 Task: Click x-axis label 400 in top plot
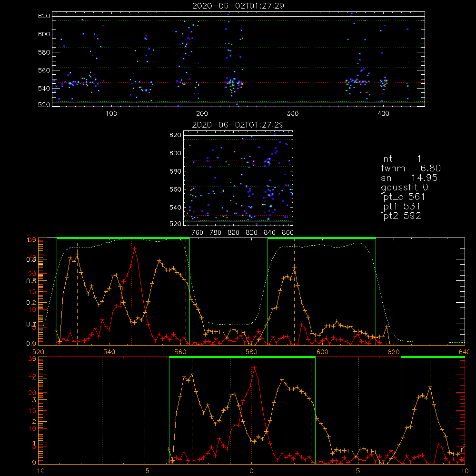(383, 114)
